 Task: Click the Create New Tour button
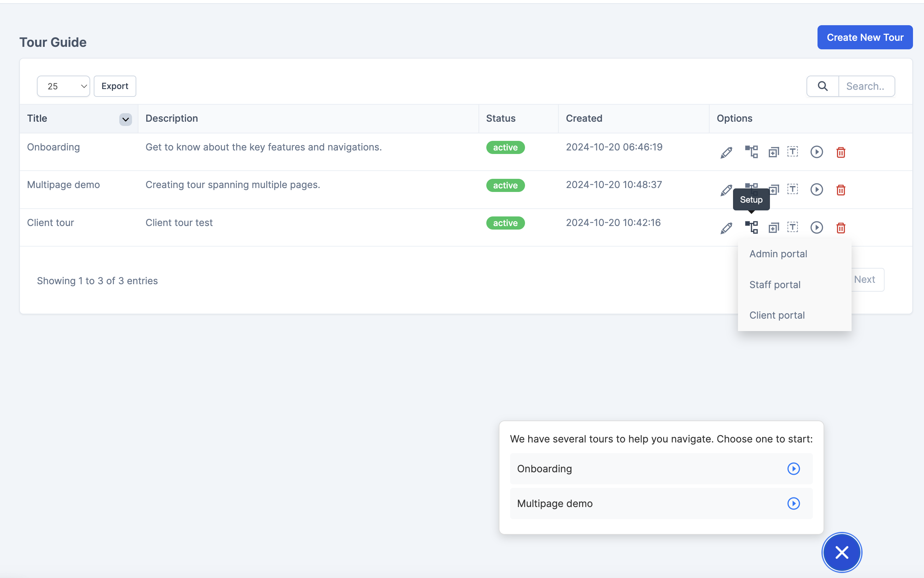865,38
